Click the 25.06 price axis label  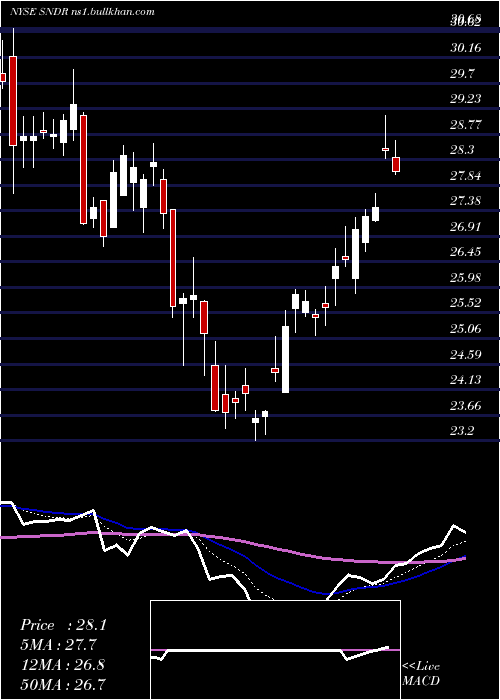tap(466, 329)
